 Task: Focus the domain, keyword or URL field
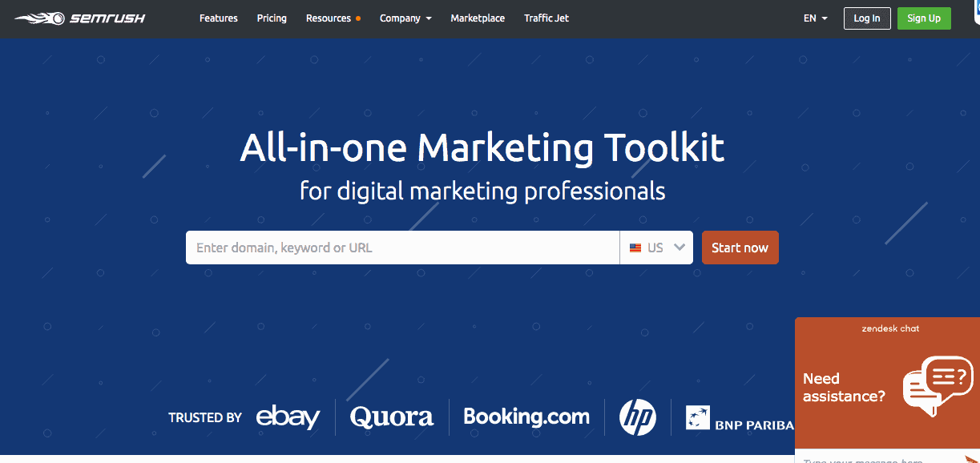pyautogui.click(x=402, y=248)
